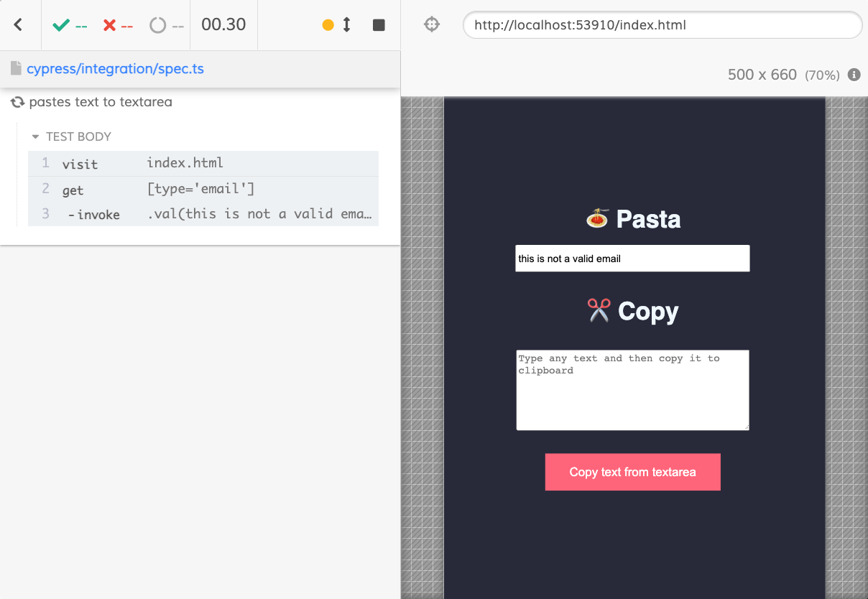The image size is (868, 599).
Task: Navigate back with the left arrow icon
Action: 19,24
